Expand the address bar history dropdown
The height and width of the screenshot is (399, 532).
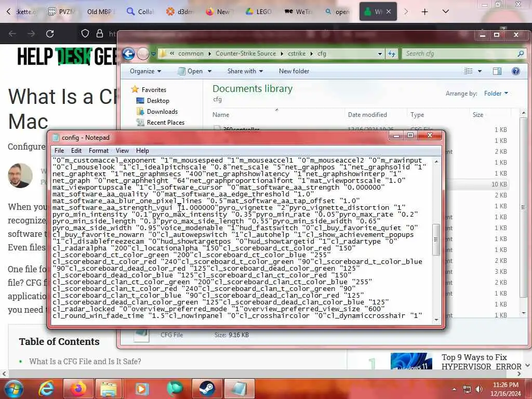click(x=380, y=54)
